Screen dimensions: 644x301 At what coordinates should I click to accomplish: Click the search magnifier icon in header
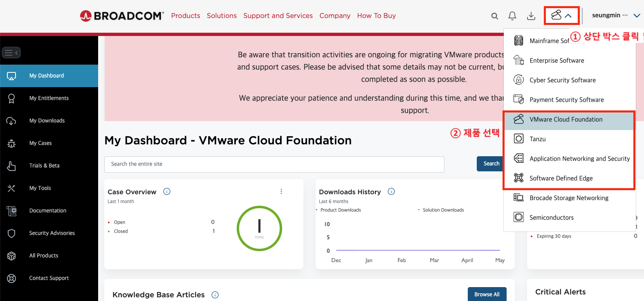(x=494, y=16)
